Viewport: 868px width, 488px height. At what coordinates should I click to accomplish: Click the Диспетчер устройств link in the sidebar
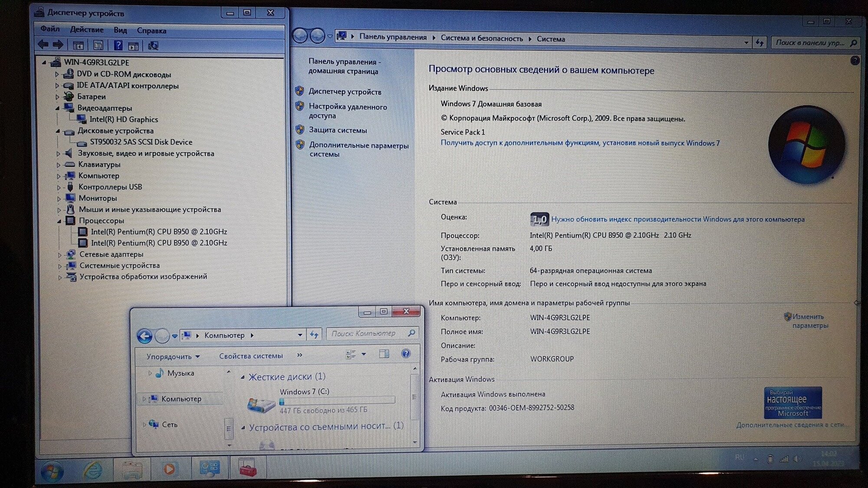click(x=345, y=92)
